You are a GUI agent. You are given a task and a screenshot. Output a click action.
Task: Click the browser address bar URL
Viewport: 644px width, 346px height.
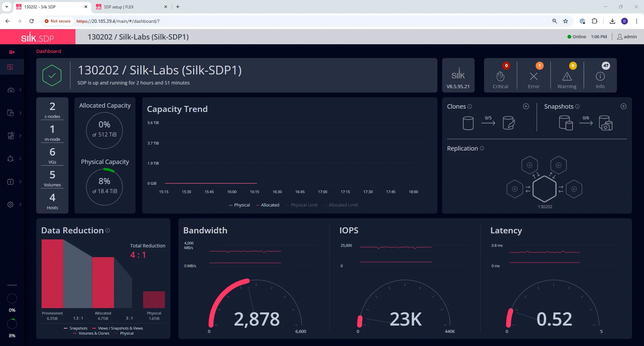click(118, 21)
